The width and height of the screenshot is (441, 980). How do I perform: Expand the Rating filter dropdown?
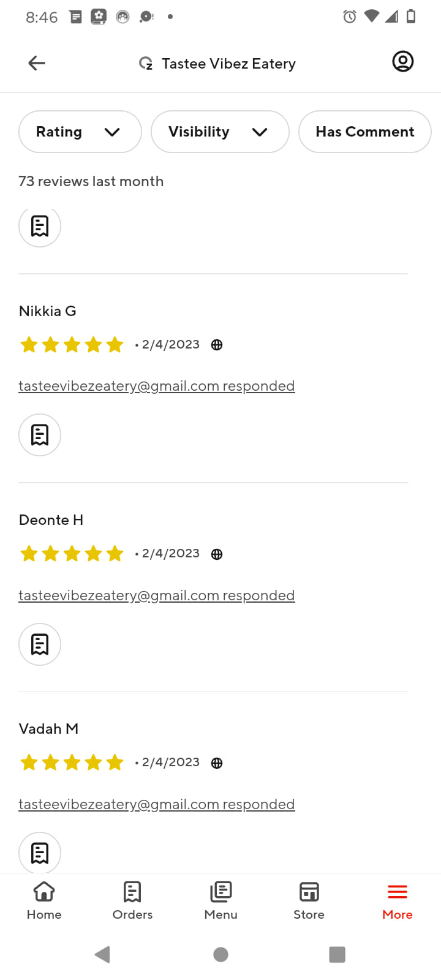click(x=80, y=132)
